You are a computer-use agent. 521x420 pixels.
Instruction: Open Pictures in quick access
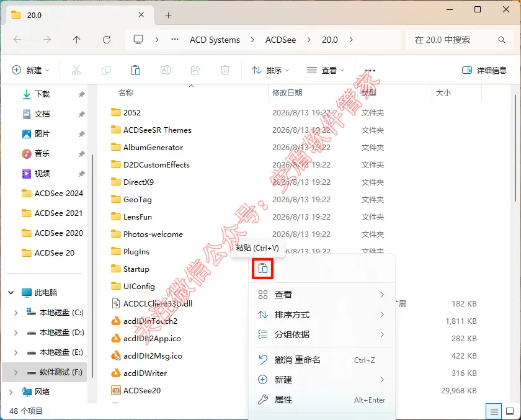click(42, 134)
